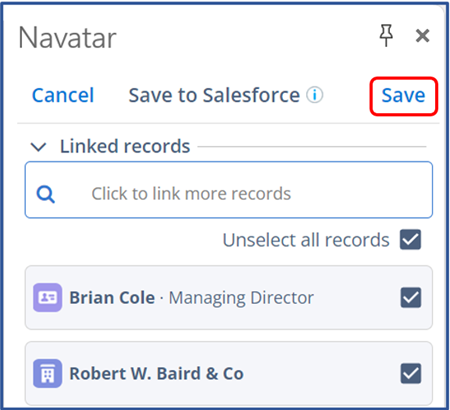Open the Brian Cole record name
The height and width of the screenshot is (410, 450).
pyautogui.click(x=112, y=297)
